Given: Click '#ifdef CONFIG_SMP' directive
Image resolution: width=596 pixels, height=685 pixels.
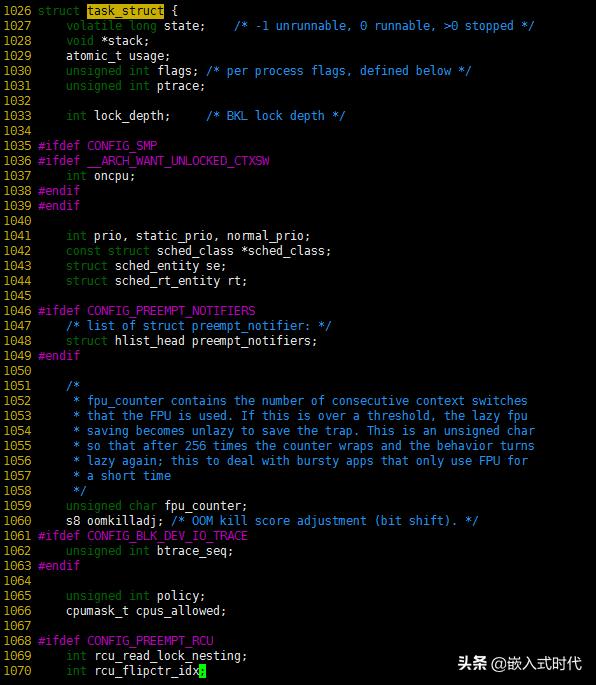Looking at the screenshot, I should click(97, 145).
